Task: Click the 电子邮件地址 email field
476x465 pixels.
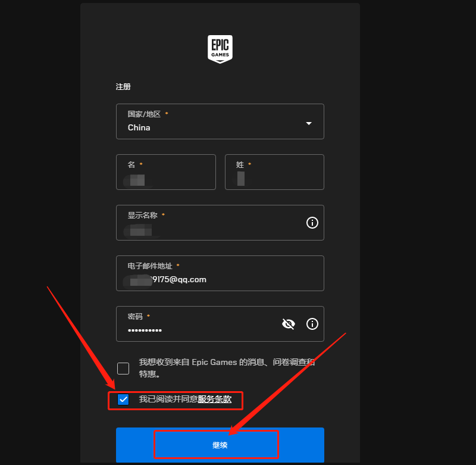Action: 220,273
